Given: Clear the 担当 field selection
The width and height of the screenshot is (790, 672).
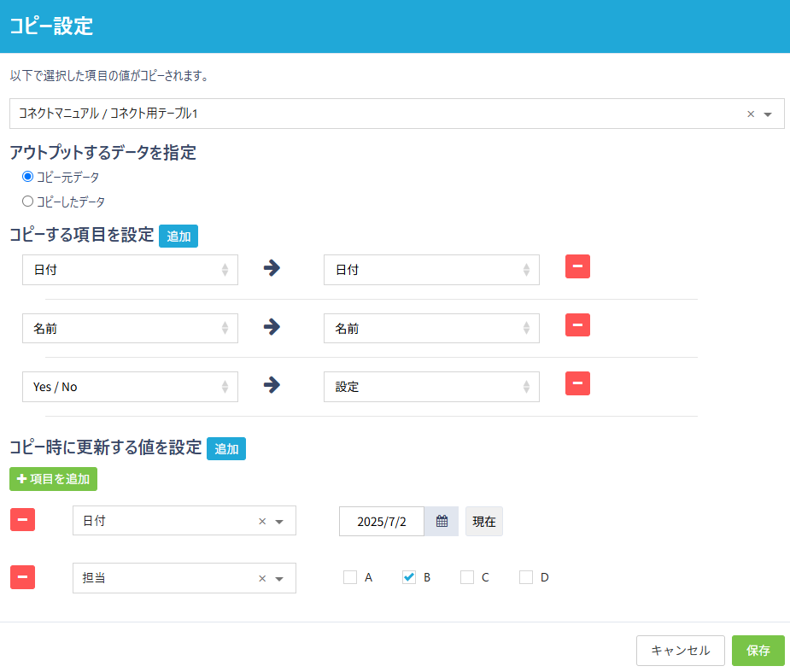Looking at the screenshot, I should [262, 579].
